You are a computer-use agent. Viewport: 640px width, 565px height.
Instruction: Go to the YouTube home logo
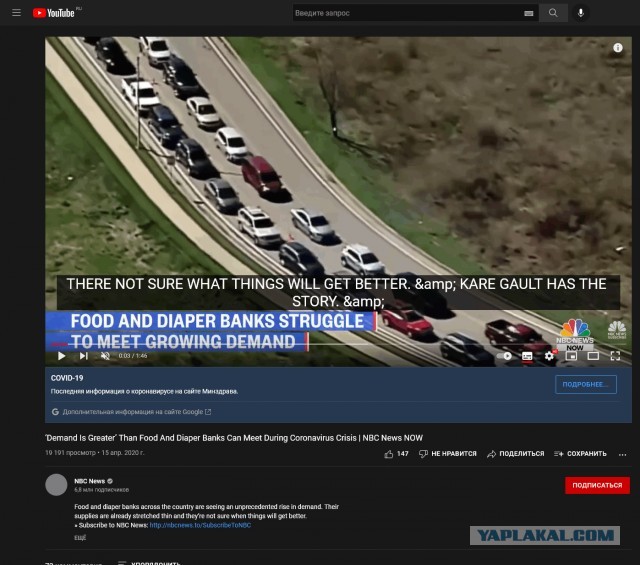pos(54,13)
